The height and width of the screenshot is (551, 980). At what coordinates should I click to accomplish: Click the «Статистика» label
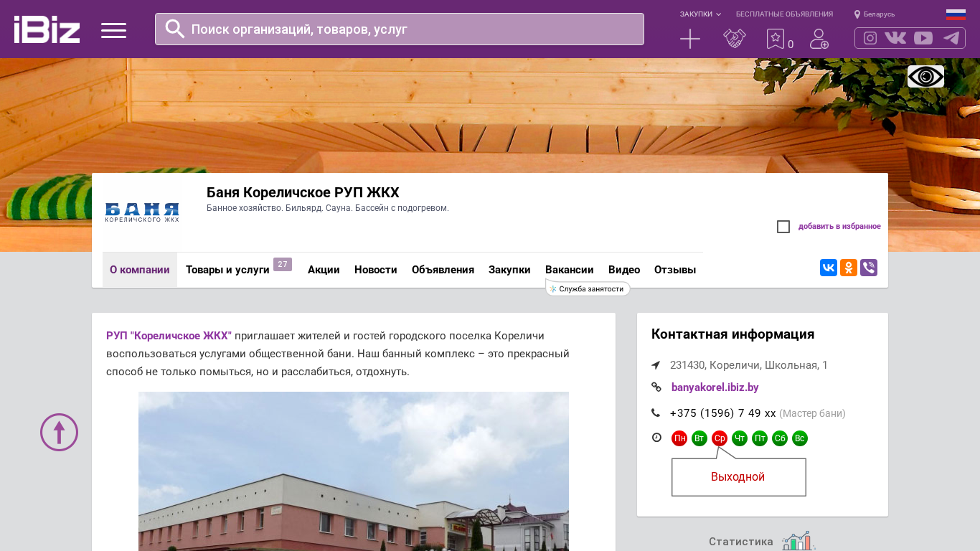[x=741, y=542]
